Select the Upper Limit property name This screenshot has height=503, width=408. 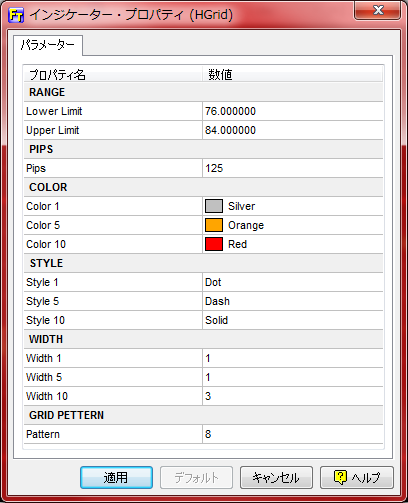pyautogui.click(x=53, y=130)
